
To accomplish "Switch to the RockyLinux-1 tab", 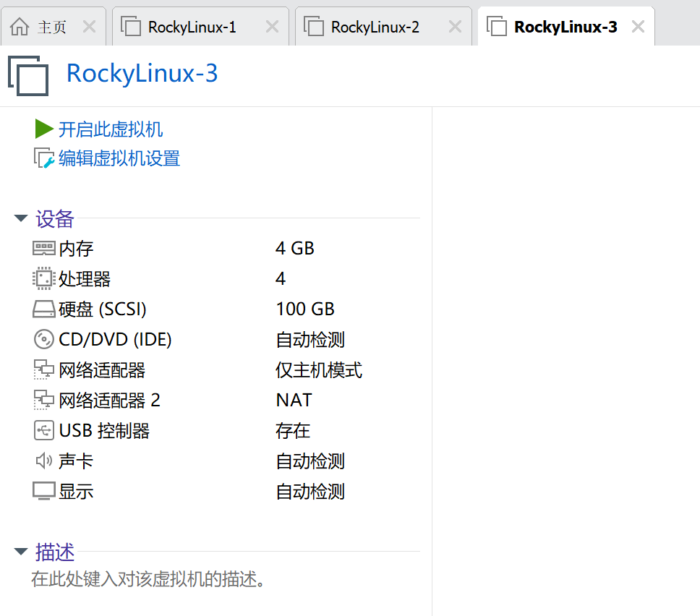I will coord(200,27).
